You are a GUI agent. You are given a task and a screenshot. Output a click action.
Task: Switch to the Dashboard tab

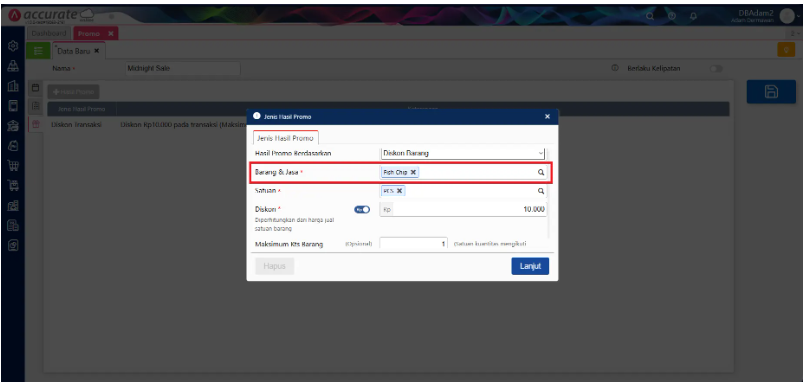(49, 33)
